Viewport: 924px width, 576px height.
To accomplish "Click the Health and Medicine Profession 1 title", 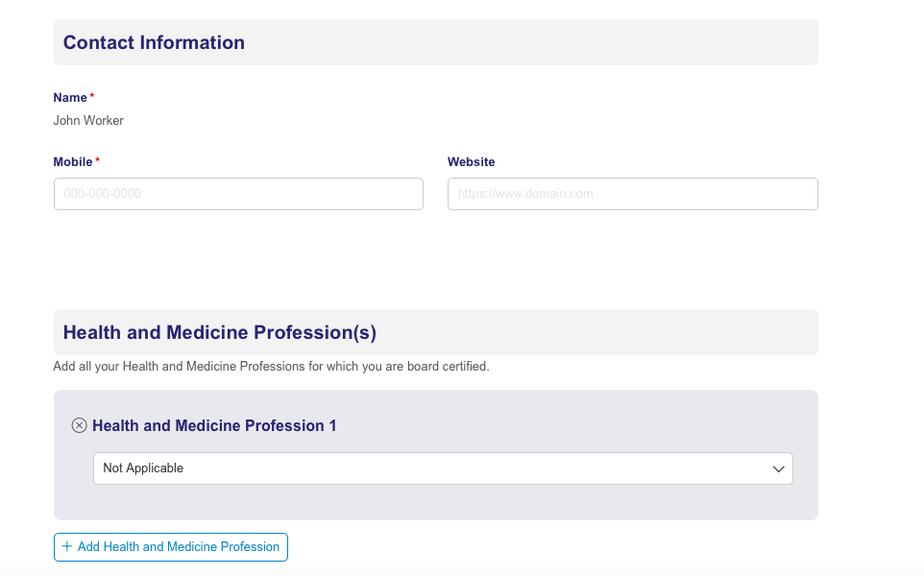I will click(x=214, y=426).
